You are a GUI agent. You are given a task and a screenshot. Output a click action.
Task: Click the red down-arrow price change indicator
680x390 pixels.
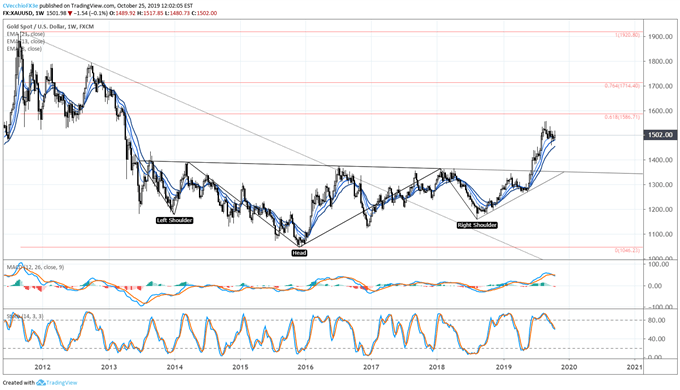70,13
